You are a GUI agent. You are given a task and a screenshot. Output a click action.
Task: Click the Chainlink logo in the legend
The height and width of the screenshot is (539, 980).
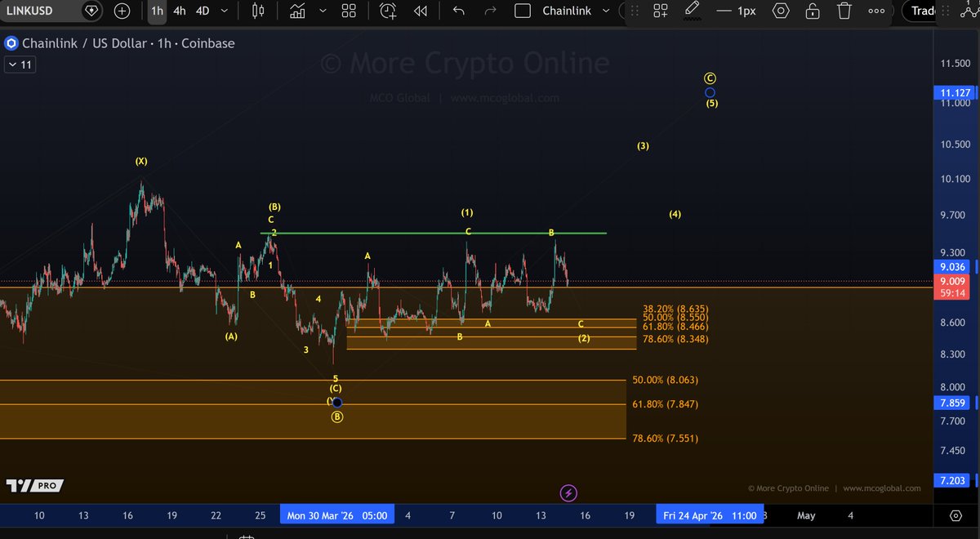(x=11, y=43)
